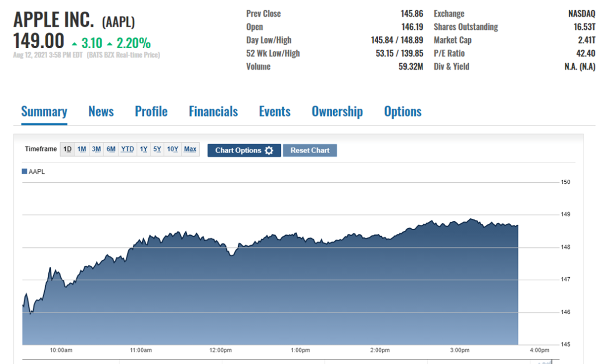Image resolution: width=616 pixels, height=364 pixels.
Task: Click the 2.20% percent change
Action: point(133,43)
